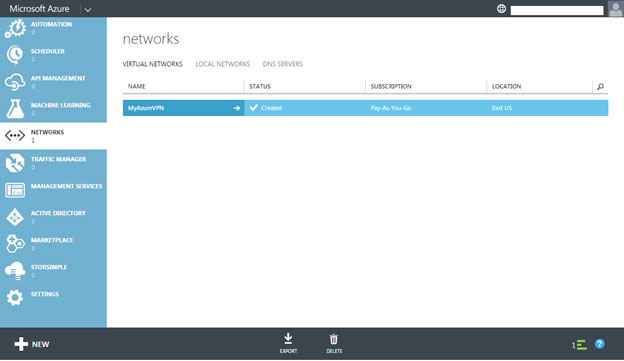Open the Settings gear icon
The image size is (624, 361).
15,297
